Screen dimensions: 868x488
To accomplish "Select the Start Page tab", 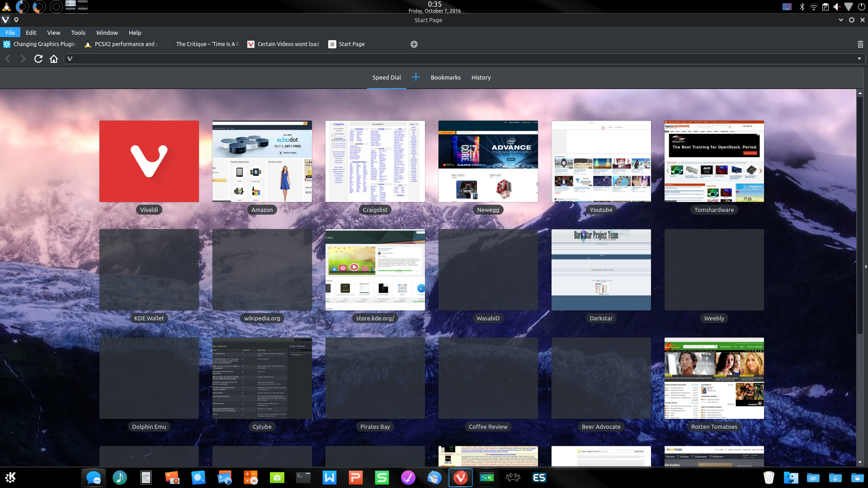I will [365, 44].
